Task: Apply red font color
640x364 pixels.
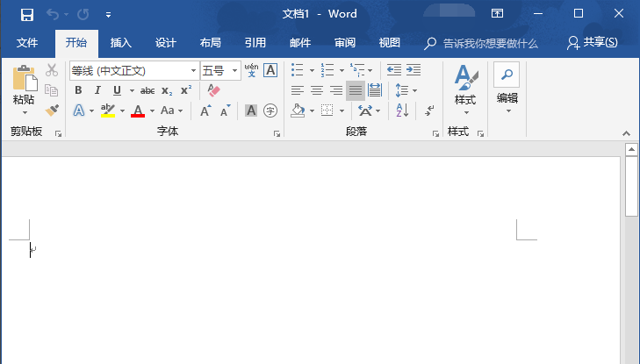Action: (x=138, y=111)
